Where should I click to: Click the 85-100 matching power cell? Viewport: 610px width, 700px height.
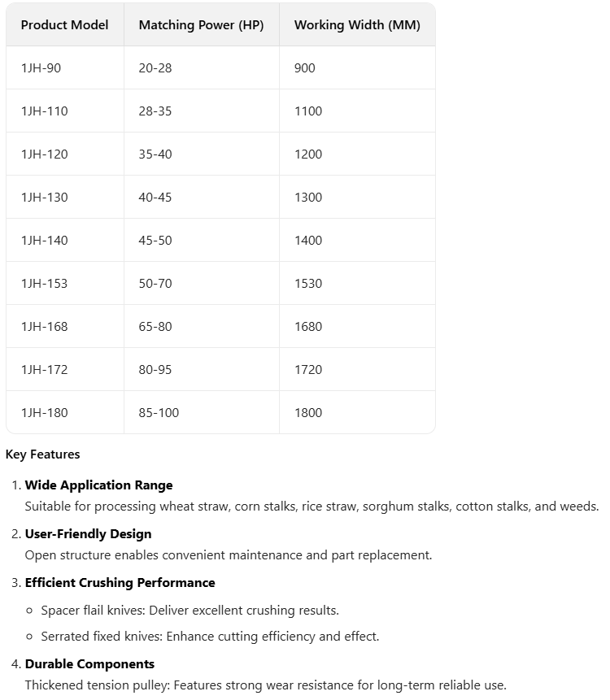[159, 413]
